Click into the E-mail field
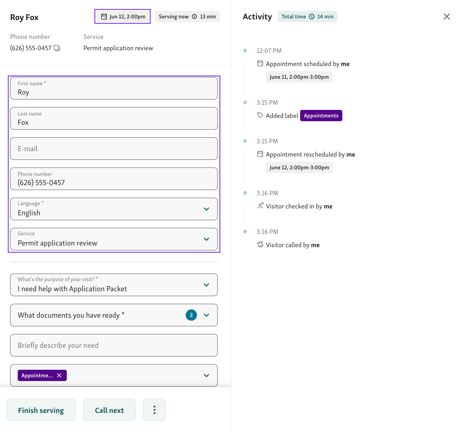Image resolution: width=461 pixels, height=432 pixels. tap(114, 149)
